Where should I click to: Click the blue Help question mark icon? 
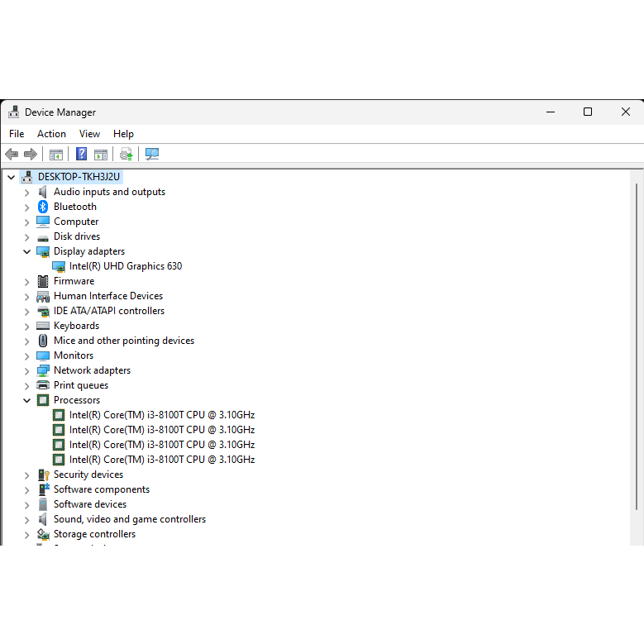pyautogui.click(x=81, y=154)
